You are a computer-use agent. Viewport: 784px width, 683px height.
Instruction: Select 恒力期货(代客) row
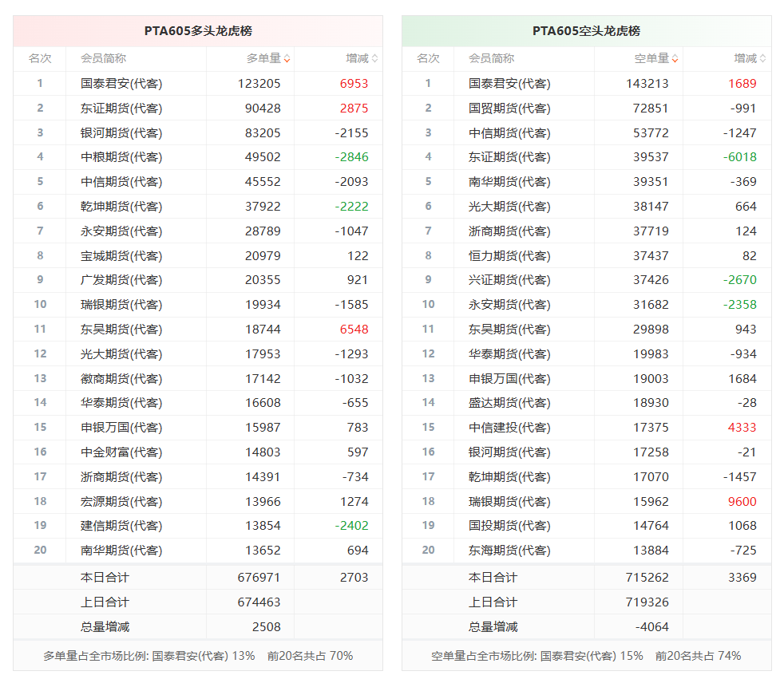(x=587, y=256)
